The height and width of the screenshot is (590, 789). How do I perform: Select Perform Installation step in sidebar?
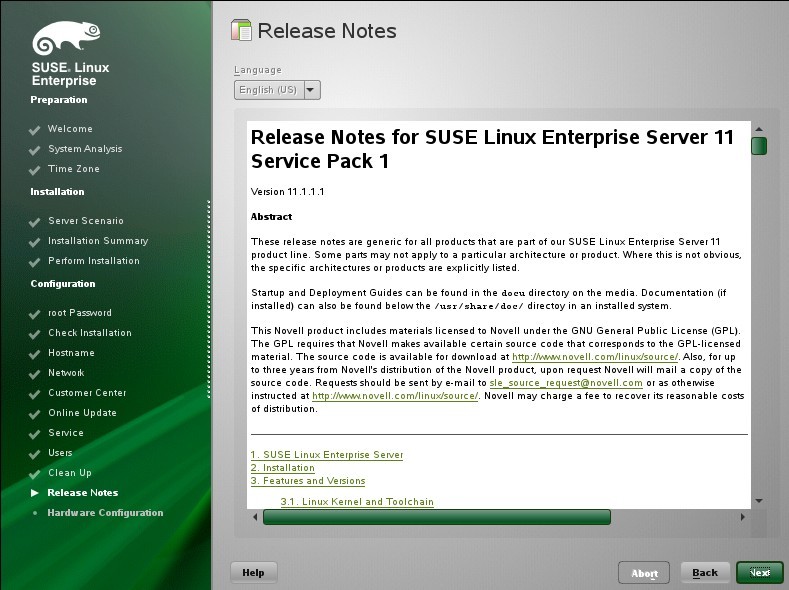click(94, 261)
